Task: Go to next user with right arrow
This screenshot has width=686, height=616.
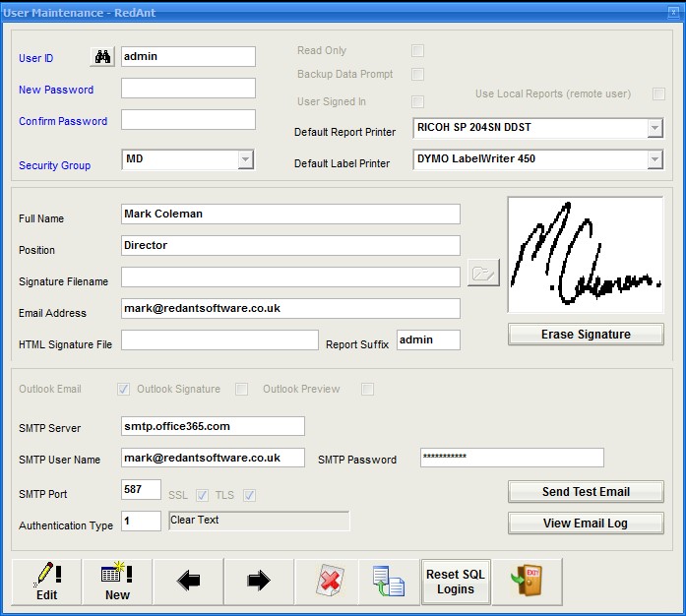Action: coord(259,582)
